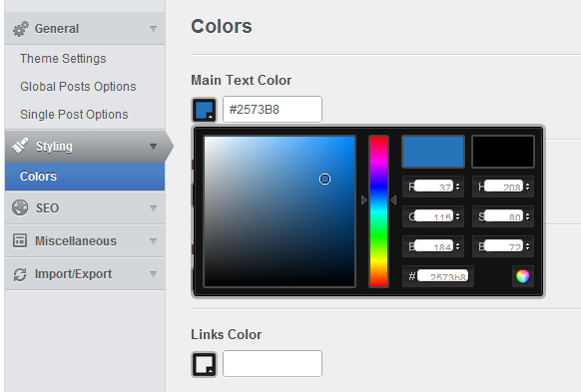581x392 pixels.
Task: Click the red value stepper arrows
Action: [x=457, y=187]
